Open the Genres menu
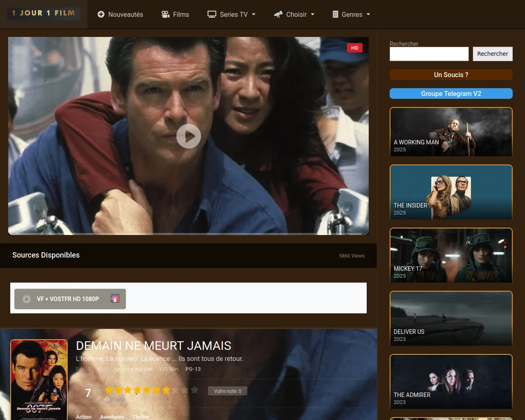This screenshot has width=525, height=420. pyautogui.click(x=352, y=14)
